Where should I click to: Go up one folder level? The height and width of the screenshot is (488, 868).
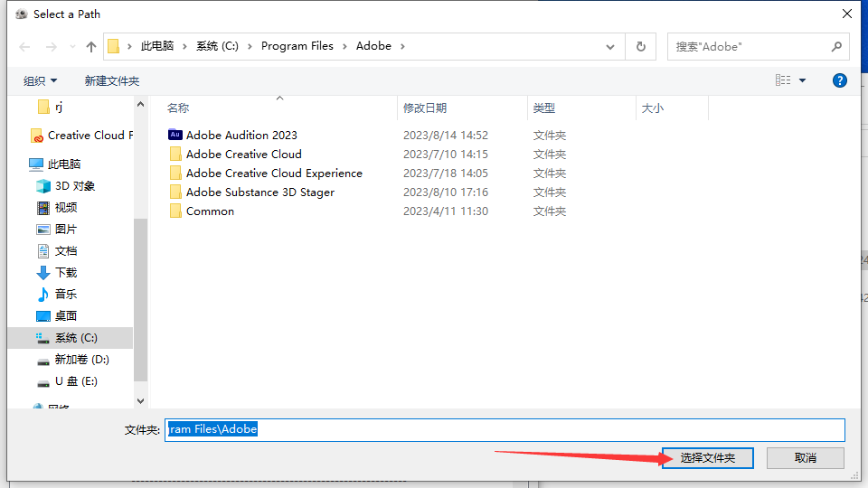[91, 47]
